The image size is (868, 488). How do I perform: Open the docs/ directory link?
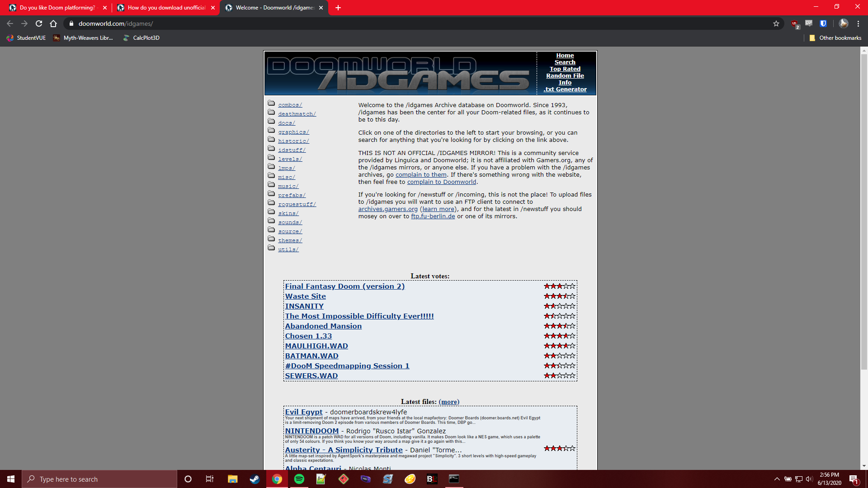[287, 123]
